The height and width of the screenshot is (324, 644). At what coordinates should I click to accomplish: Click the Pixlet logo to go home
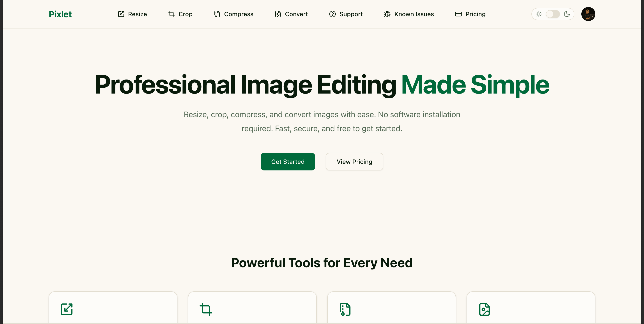(x=60, y=14)
